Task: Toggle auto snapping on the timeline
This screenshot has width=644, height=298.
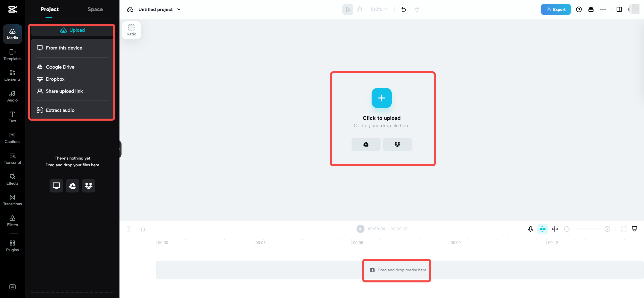Action: [x=543, y=229]
